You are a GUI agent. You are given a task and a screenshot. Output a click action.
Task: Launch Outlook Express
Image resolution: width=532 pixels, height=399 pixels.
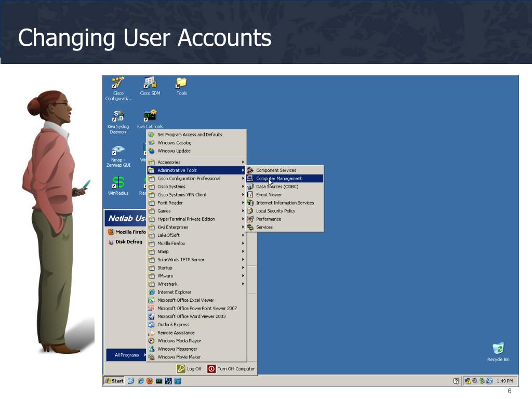click(196, 325)
